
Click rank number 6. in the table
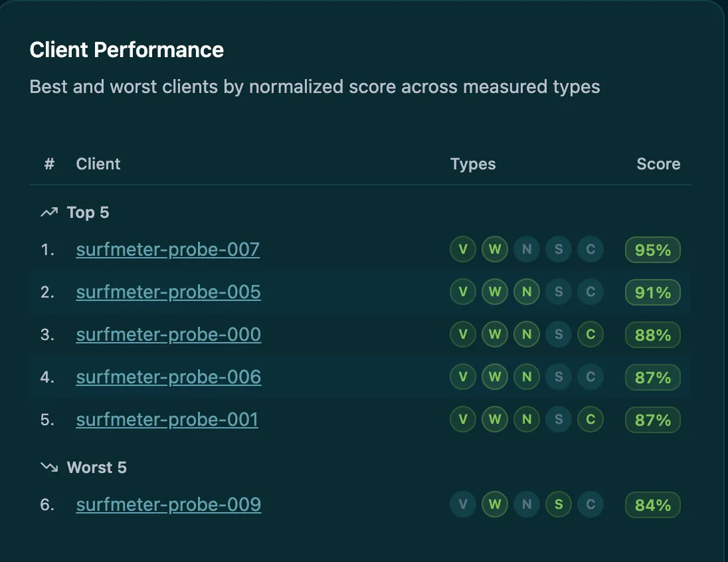click(x=47, y=505)
